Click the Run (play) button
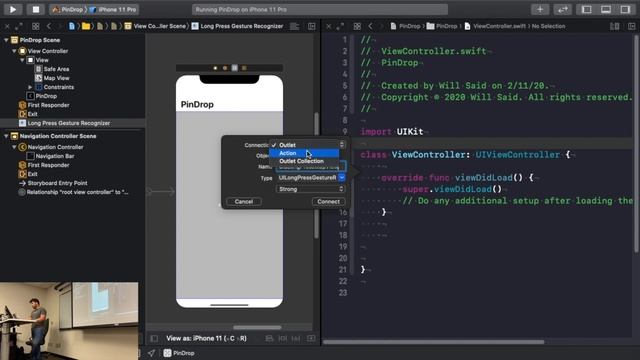 (13, 9)
